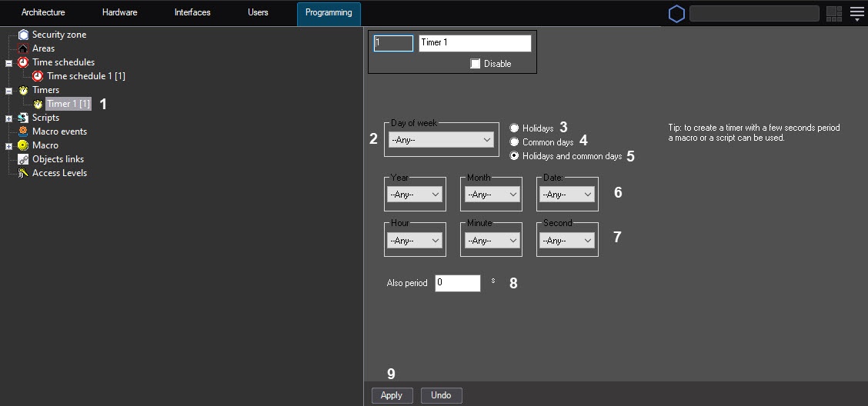Select the Common days radio button
This screenshot has height=406, width=868.
pyautogui.click(x=514, y=142)
